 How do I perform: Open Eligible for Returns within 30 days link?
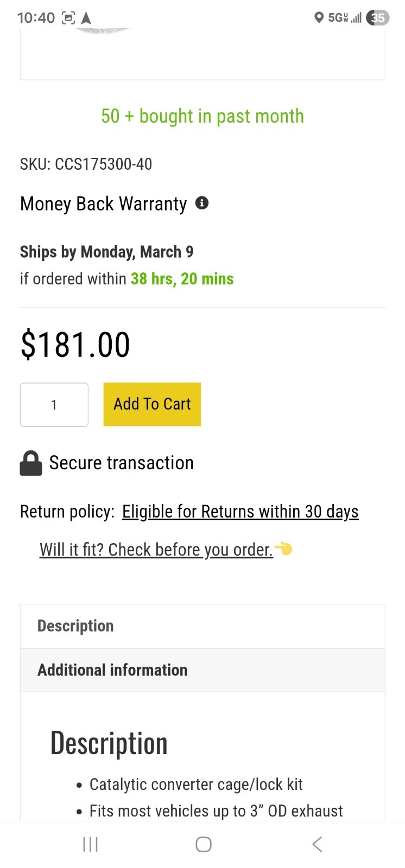point(240,512)
